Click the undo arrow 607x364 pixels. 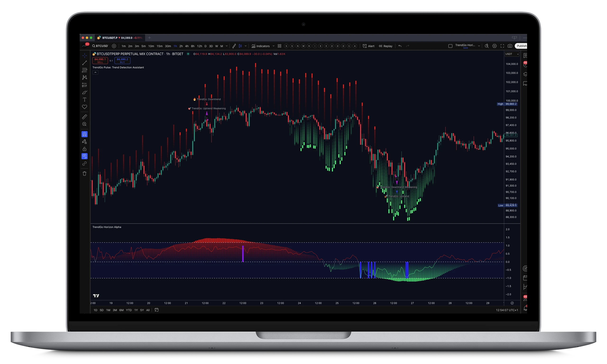400,46
